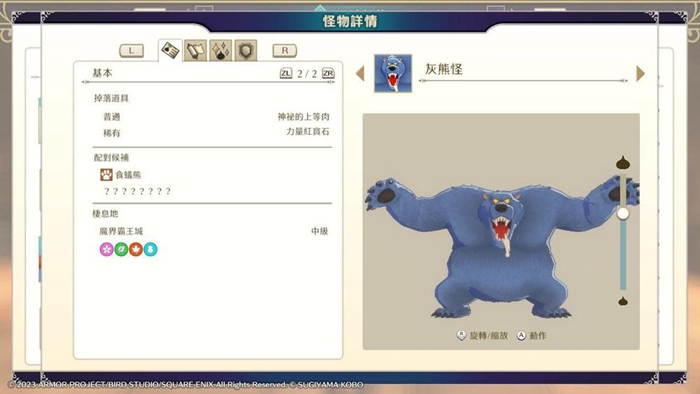The height and width of the screenshot is (394, 700).
Task: Click the L shoulder button
Action: (131, 50)
